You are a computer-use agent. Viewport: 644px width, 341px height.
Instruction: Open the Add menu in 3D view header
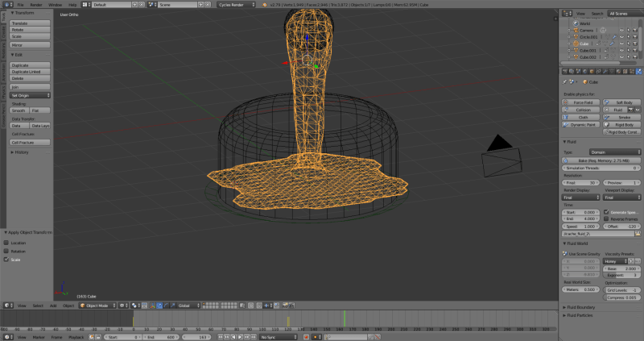click(x=53, y=306)
